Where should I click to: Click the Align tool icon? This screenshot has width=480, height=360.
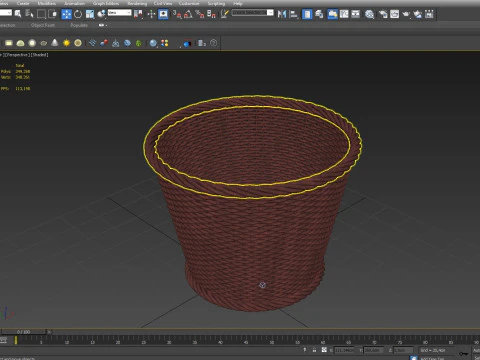pyautogui.click(x=294, y=14)
